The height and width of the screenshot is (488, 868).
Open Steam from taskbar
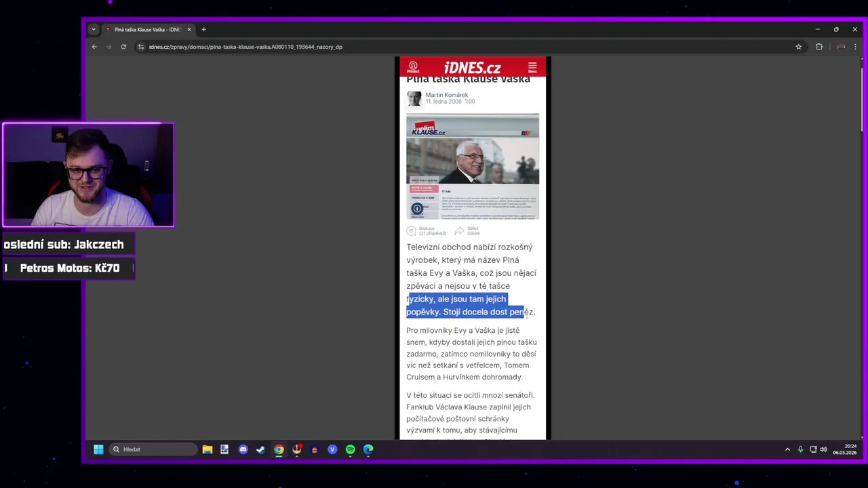[260, 449]
